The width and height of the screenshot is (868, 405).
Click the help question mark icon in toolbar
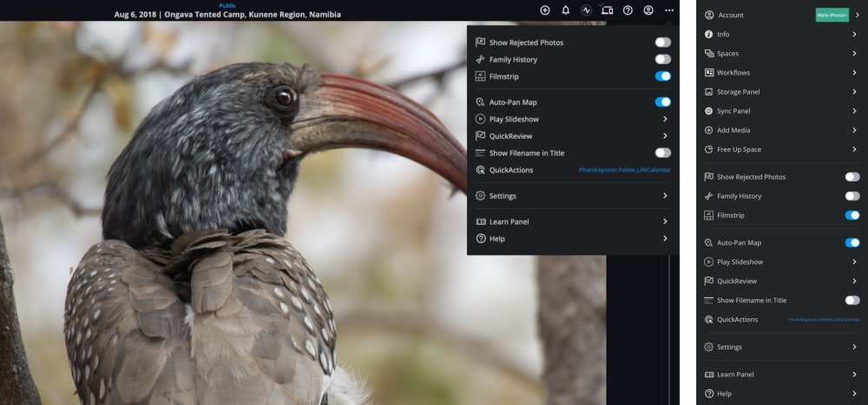click(628, 10)
